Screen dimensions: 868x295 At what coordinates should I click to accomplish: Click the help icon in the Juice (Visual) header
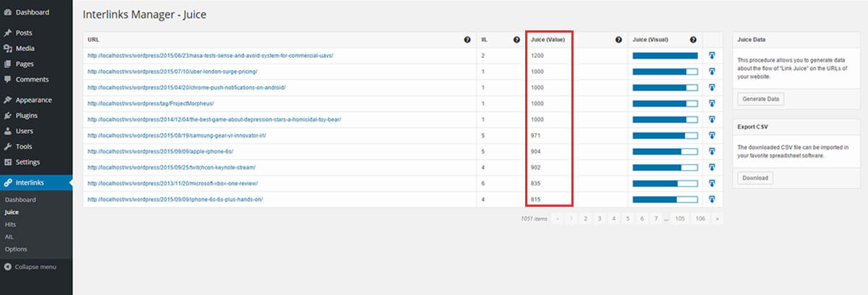point(693,40)
